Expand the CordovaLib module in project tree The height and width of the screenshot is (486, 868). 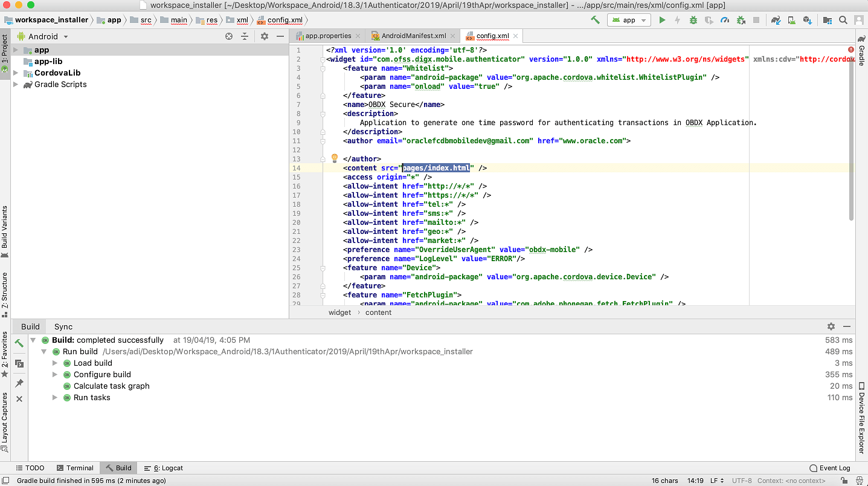pyautogui.click(x=16, y=73)
